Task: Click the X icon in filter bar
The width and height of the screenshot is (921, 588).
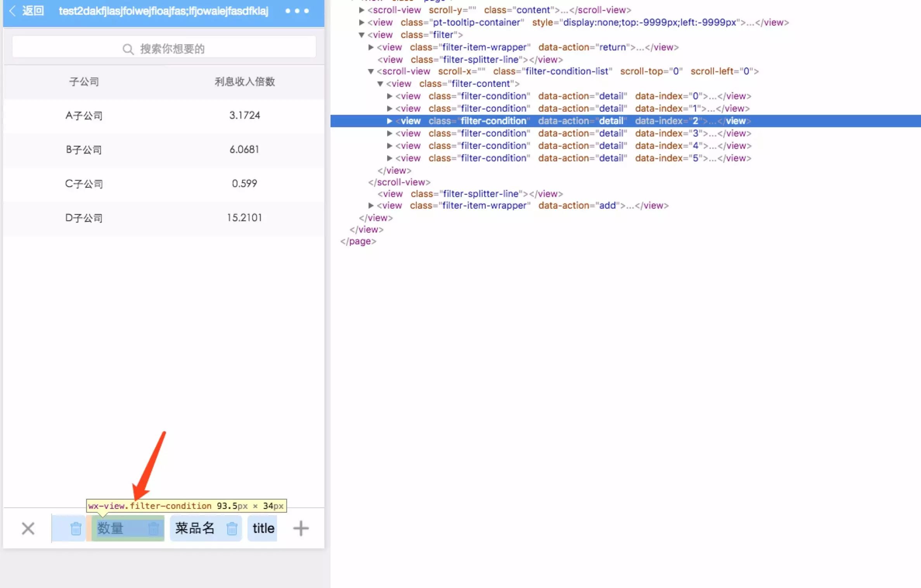Action: click(x=28, y=528)
